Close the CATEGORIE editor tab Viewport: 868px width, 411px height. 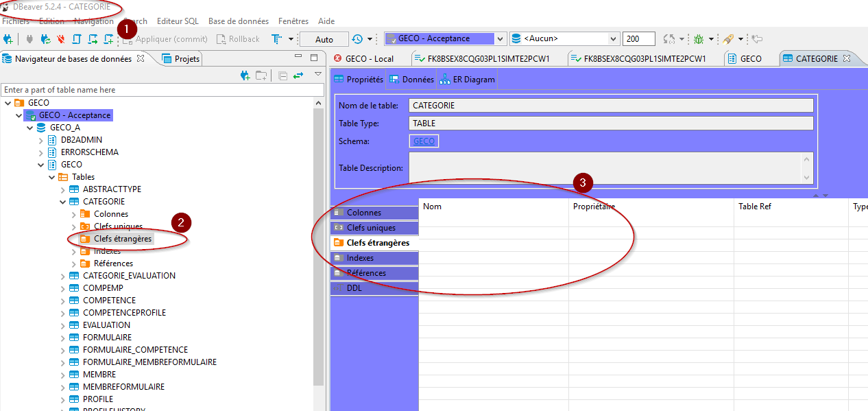(847, 58)
